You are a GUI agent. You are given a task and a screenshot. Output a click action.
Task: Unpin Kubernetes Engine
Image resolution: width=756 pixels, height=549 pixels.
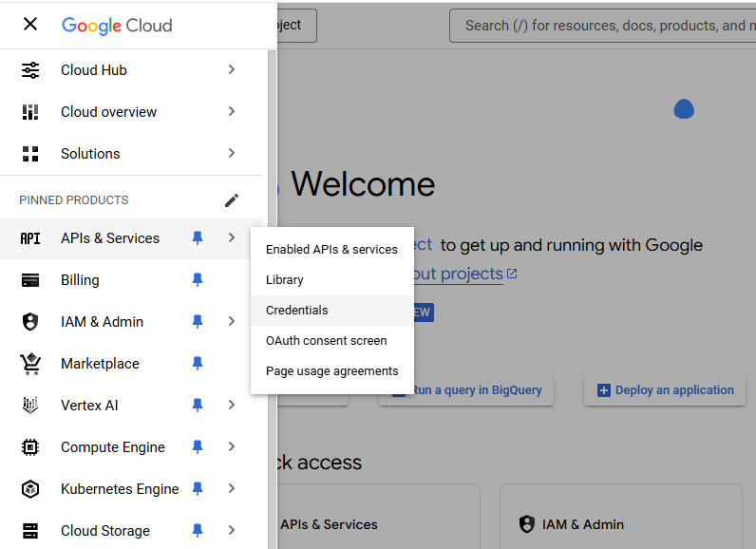(198, 489)
